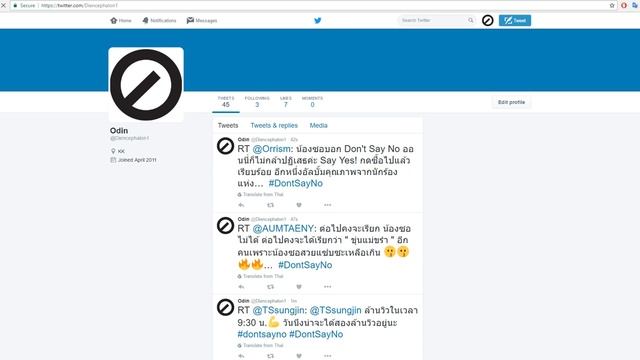Open the large Odin profile picture
The image size is (640, 360).
coord(146,84)
